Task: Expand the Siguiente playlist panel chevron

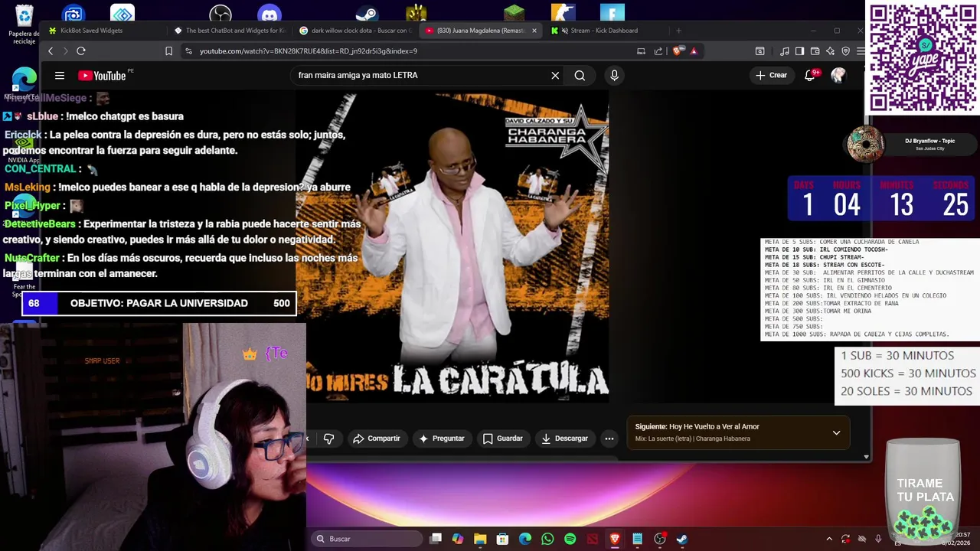Action: [836, 432]
